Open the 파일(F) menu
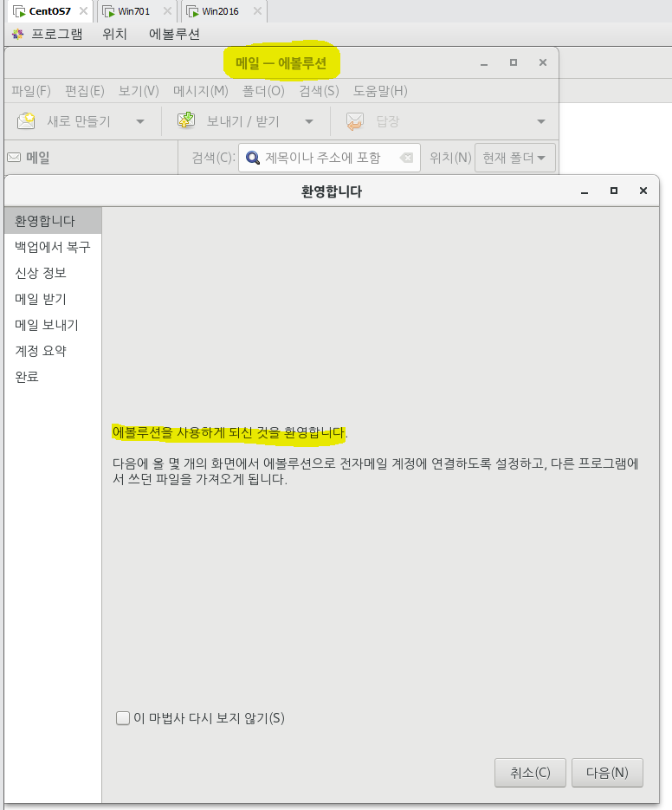Viewport: 672px width, 810px height. click(x=31, y=91)
